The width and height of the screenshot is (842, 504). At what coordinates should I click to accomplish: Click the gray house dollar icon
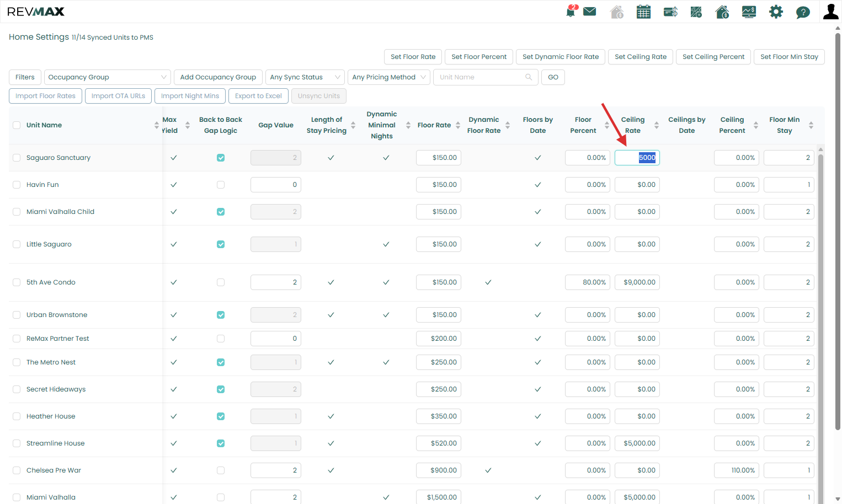click(x=617, y=12)
